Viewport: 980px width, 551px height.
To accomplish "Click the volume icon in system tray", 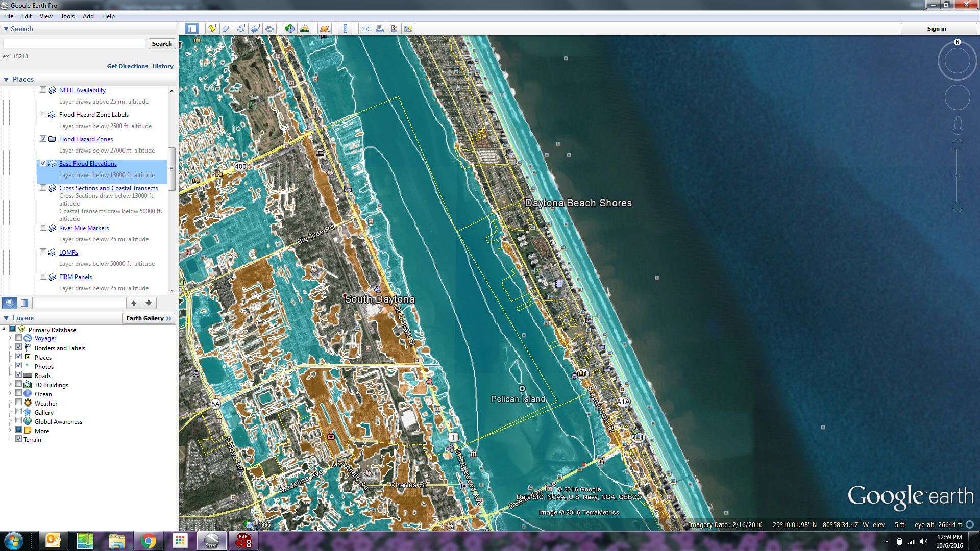I will 924,541.
